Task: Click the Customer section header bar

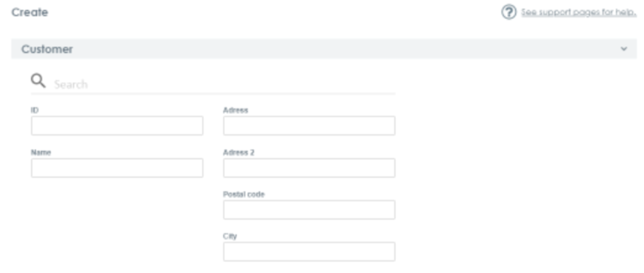Action: click(x=324, y=49)
